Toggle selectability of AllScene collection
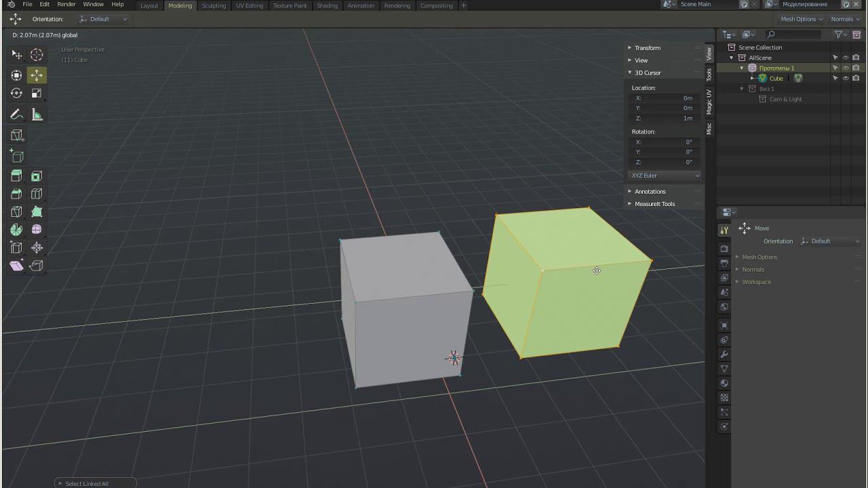The width and height of the screenshot is (868, 488). click(x=835, y=58)
